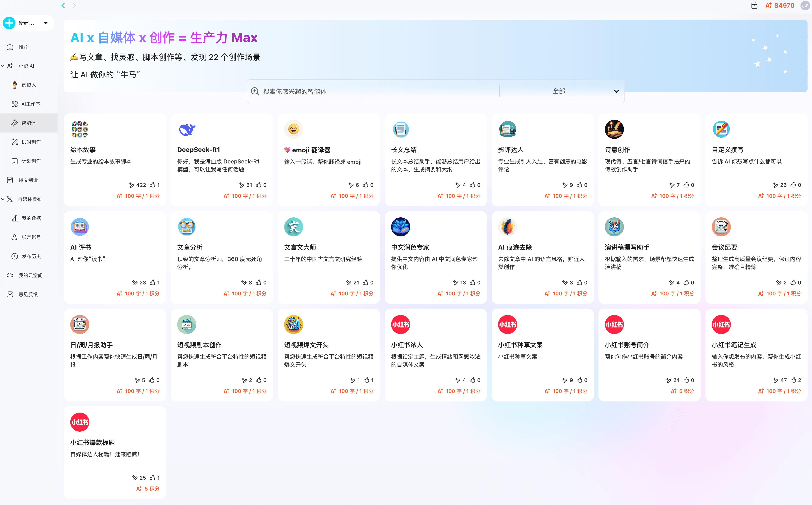812x505 pixels.
Task: Click the AI 痕迹去除 feather icon
Action: point(507,227)
